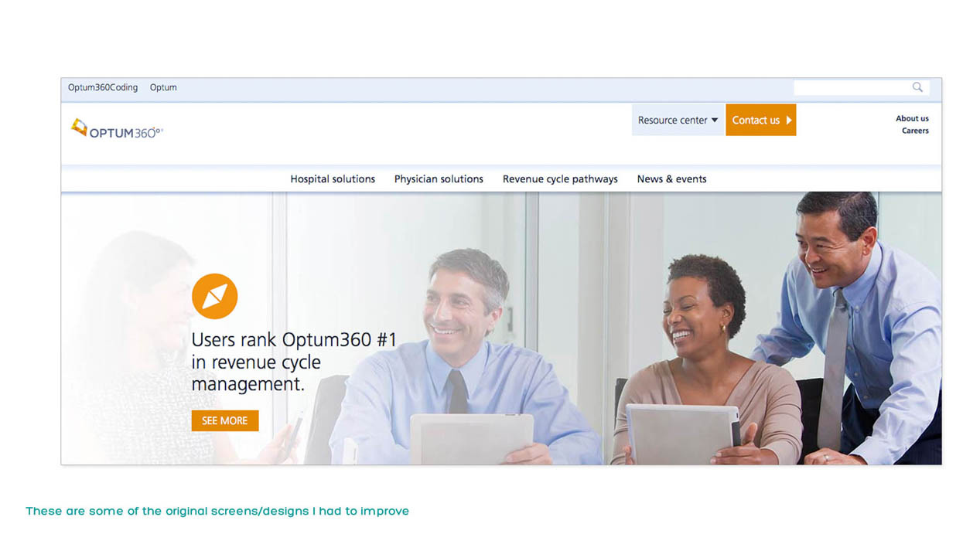The height and width of the screenshot is (551, 980).
Task: Click the Contact us button
Action: coord(761,121)
